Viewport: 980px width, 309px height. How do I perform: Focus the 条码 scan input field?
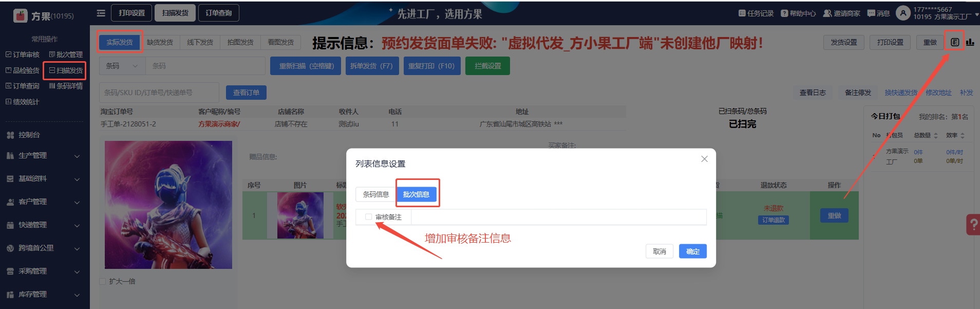point(205,66)
